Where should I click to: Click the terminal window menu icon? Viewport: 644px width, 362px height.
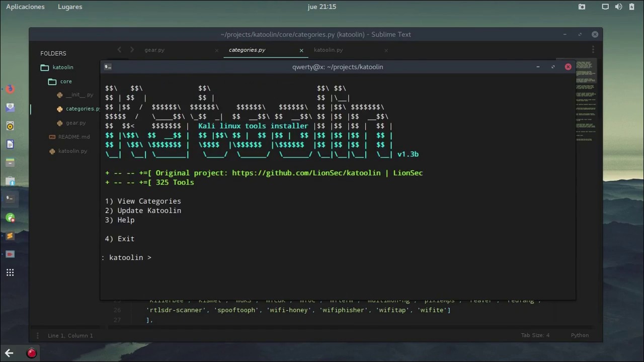(x=108, y=66)
